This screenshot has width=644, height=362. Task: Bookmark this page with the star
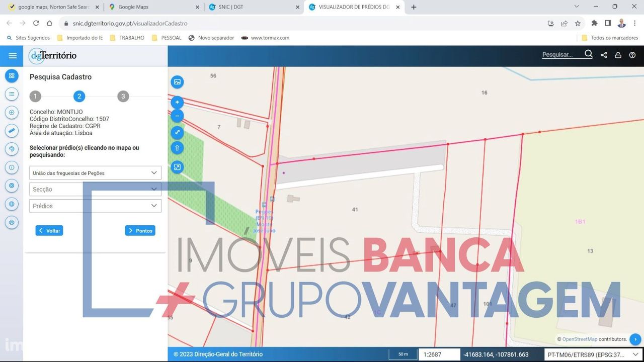(578, 23)
